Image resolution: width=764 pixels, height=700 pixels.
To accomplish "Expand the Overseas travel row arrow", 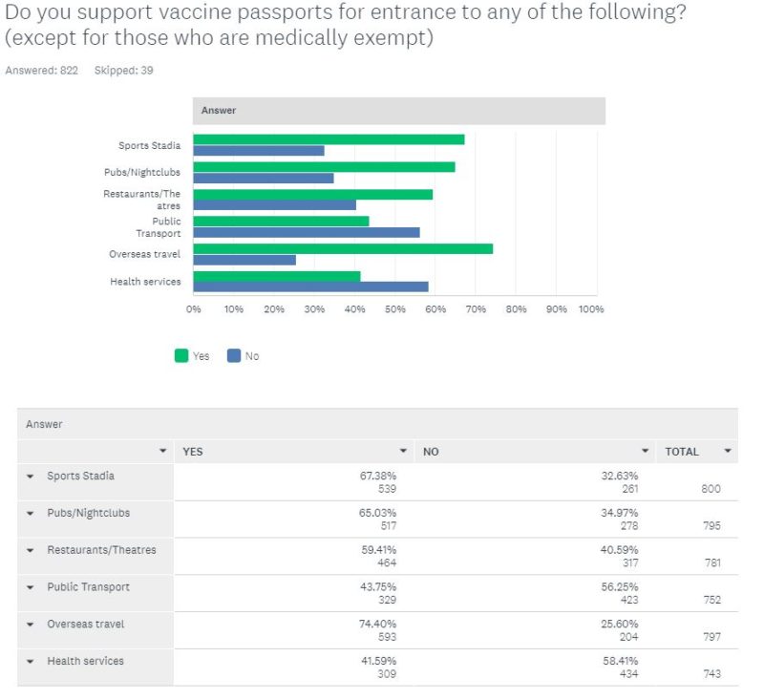I will click(x=31, y=625).
